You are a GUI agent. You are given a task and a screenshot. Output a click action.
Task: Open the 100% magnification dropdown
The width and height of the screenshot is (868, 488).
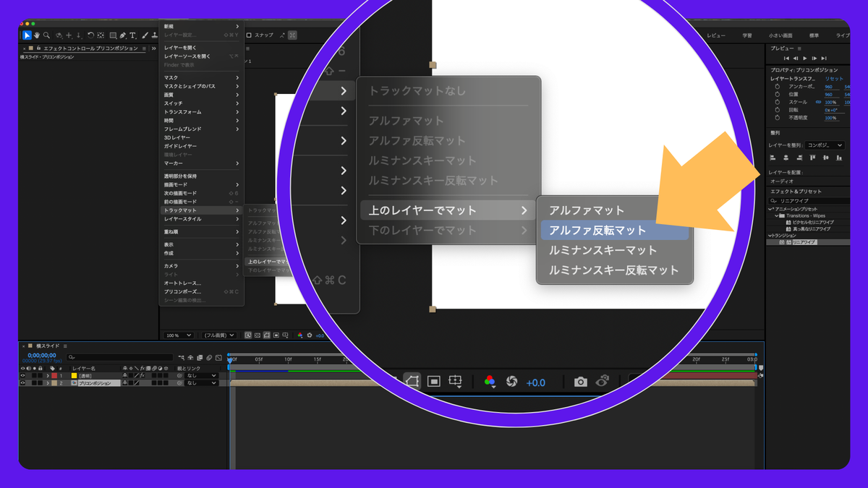[179, 335]
